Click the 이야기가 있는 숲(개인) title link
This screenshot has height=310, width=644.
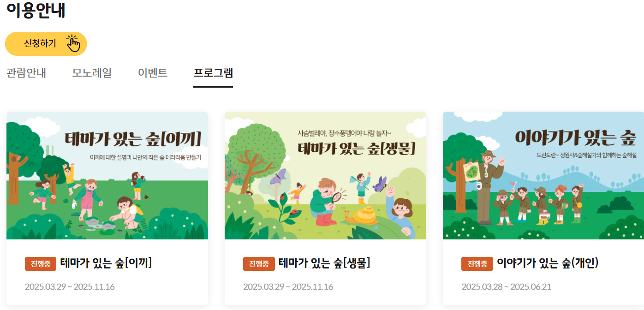point(548,263)
